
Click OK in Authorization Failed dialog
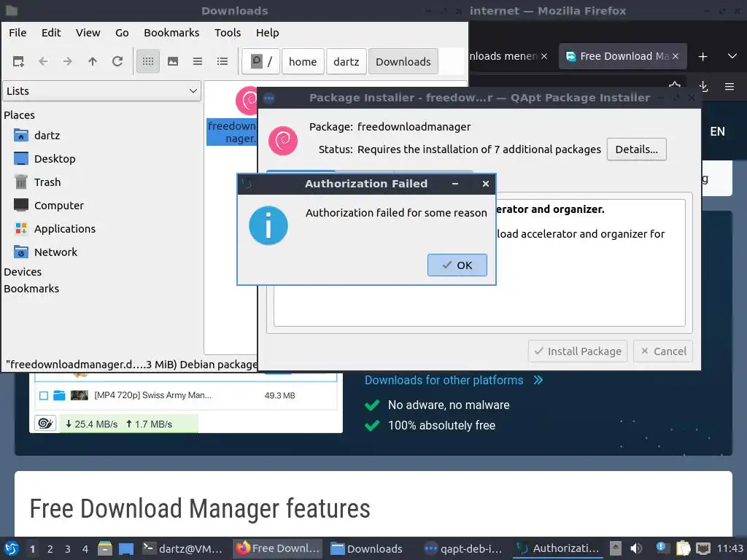pos(457,265)
